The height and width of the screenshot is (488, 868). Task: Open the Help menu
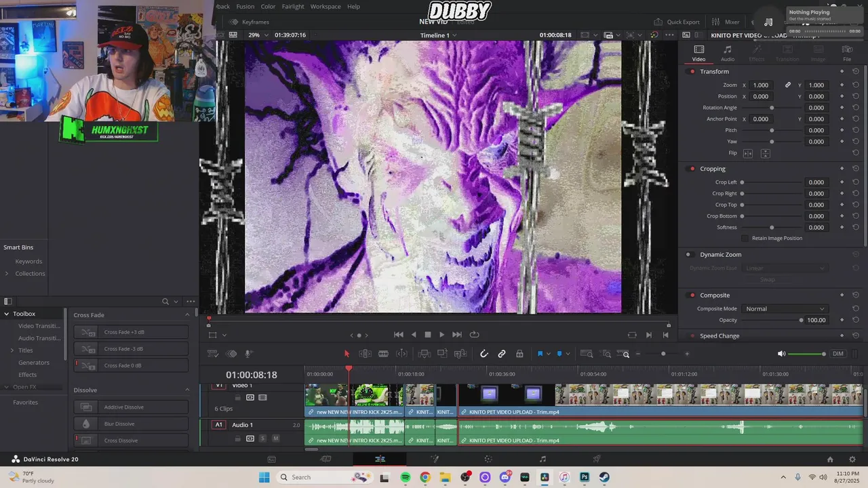[x=354, y=6]
